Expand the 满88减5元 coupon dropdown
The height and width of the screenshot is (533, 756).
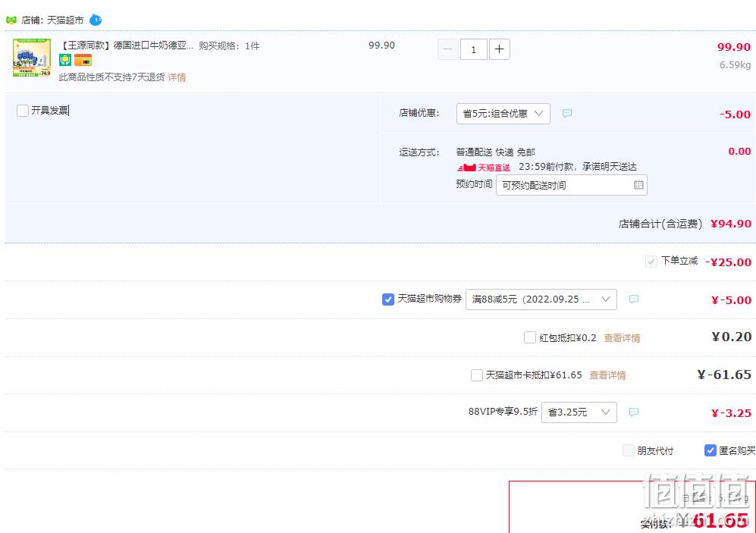541,299
